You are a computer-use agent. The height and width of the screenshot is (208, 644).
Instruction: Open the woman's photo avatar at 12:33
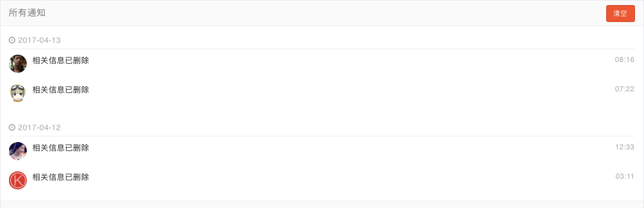coord(17,151)
